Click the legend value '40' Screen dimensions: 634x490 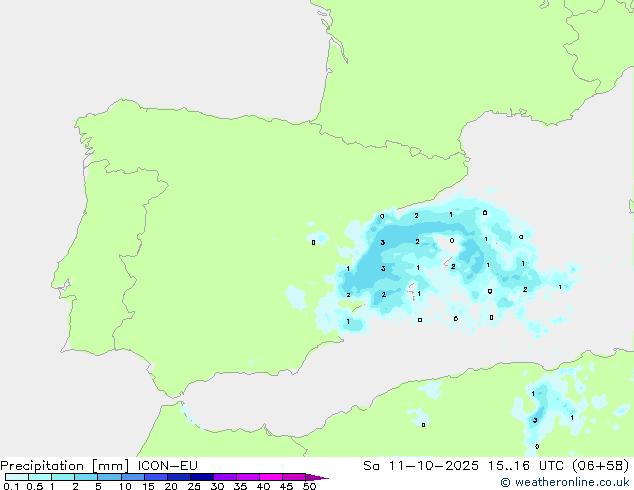(x=263, y=486)
